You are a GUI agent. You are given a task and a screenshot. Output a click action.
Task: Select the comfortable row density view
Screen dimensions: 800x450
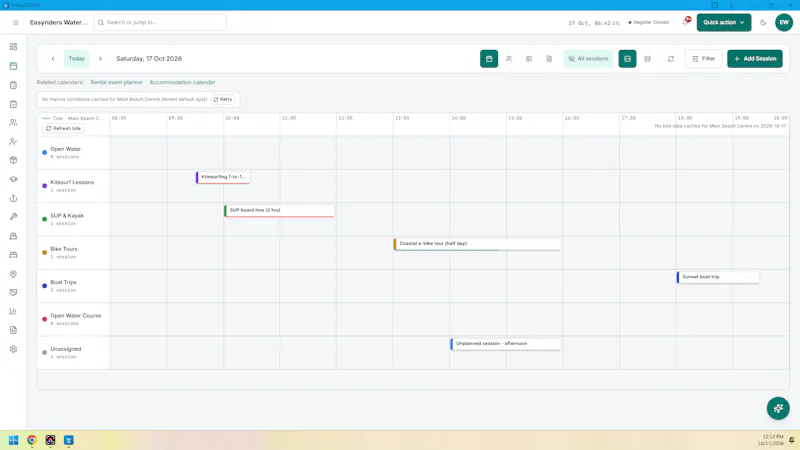tap(627, 59)
